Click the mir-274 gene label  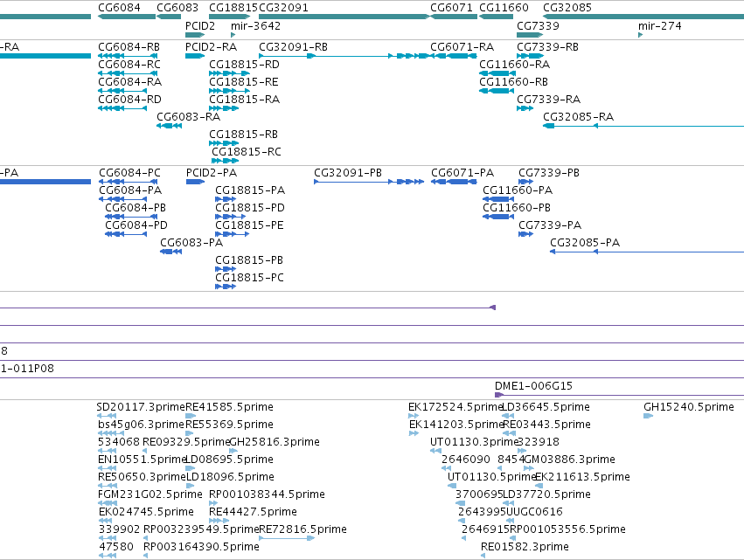click(x=659, y=25)
